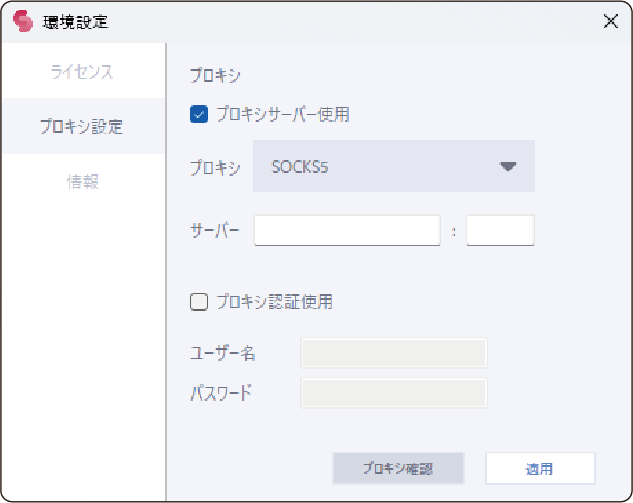The width and height of the screenshot is (633, 503).
Task: Select the プロキシ設定 sidebar tab
Action: click(82, 127)
